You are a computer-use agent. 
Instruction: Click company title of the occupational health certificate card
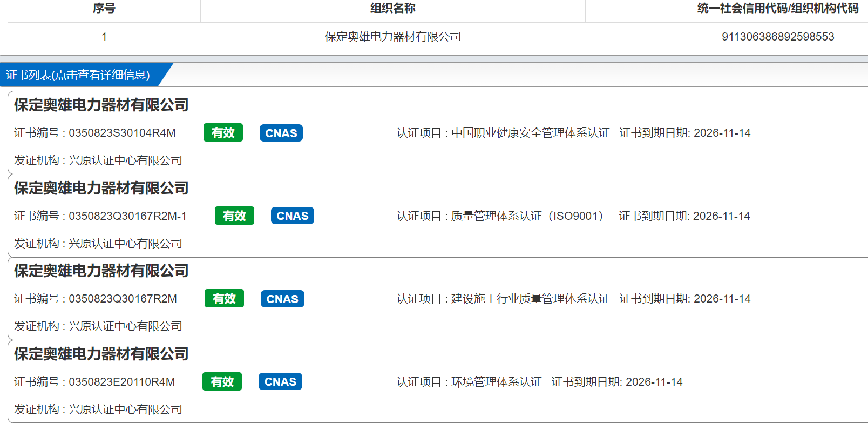tap(101, 105)
